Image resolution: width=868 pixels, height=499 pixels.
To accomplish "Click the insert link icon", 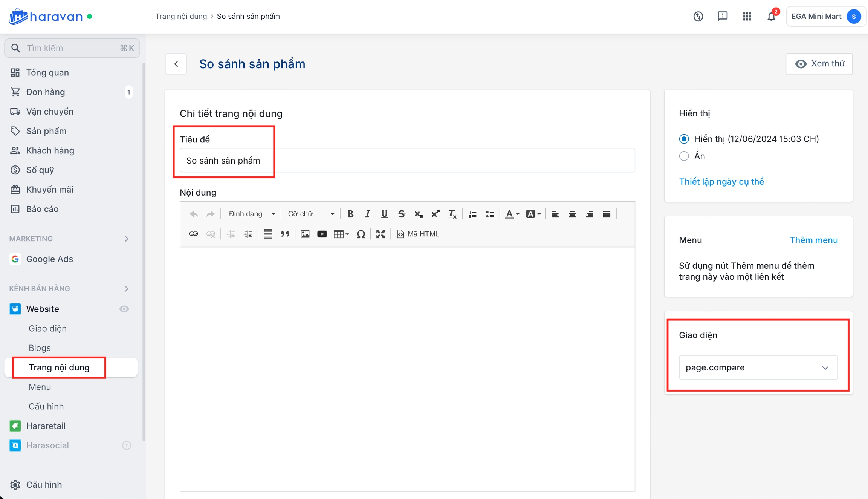I will click(194, 234).
